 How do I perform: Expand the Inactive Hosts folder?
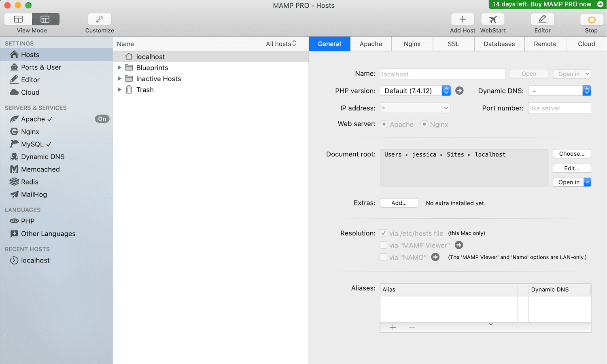(119, 78)
